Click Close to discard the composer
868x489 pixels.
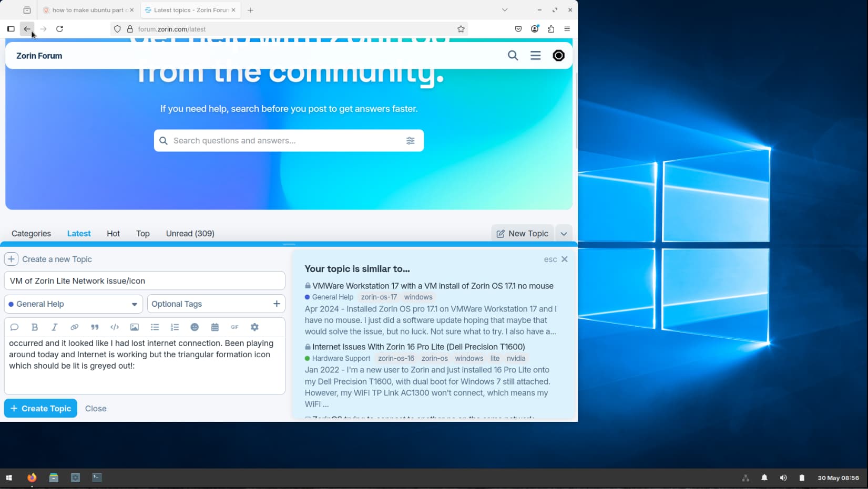[96, 408]
